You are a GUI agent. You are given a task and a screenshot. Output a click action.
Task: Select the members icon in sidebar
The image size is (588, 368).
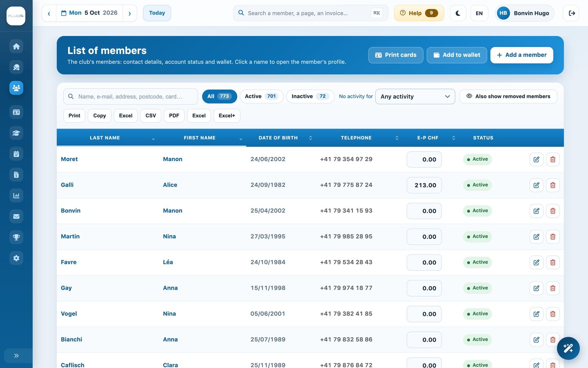click(16, 88)
